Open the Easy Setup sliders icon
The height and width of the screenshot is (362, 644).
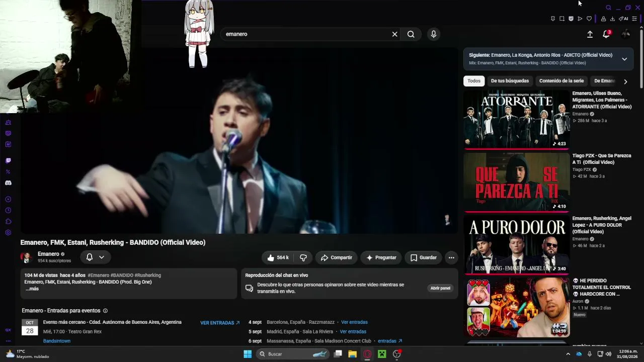coord(634,19)
